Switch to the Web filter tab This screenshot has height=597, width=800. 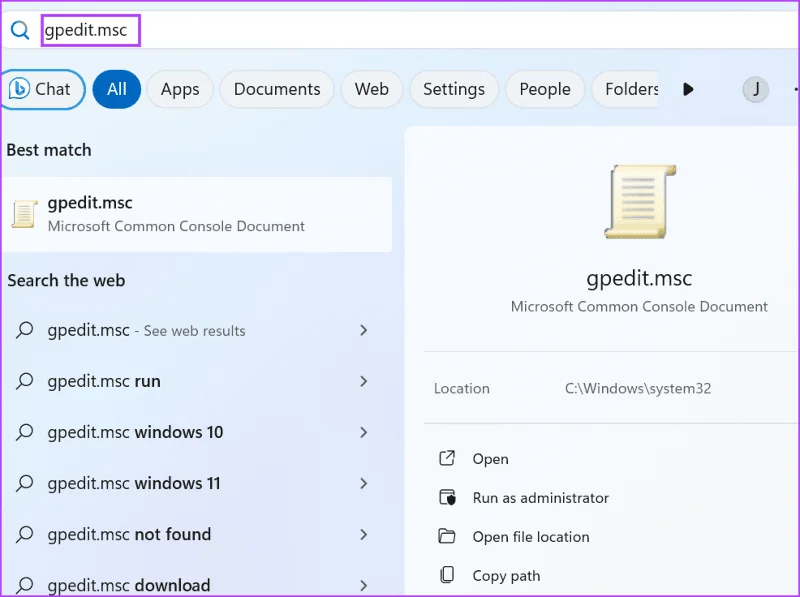[x=371, y=89]
